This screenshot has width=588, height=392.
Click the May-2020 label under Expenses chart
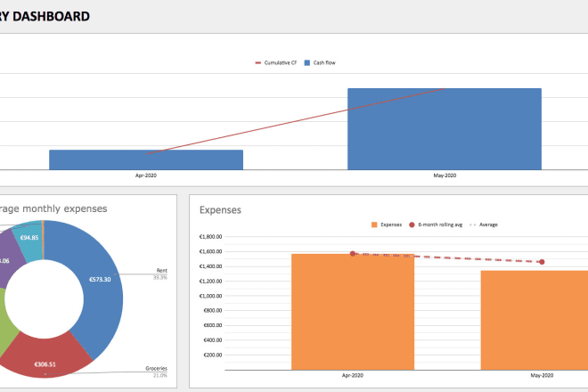tap(542, 375)
